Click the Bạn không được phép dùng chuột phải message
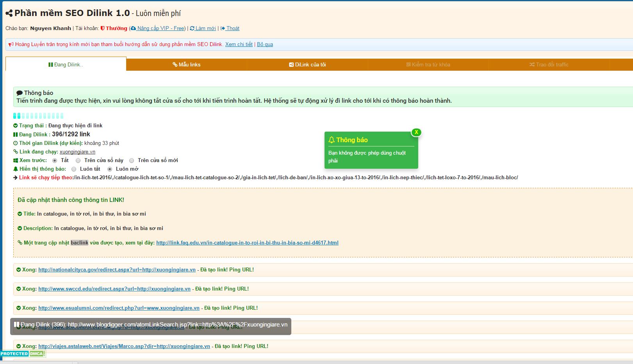Screen dimensions: 633x364 click(x=367, y=157)
